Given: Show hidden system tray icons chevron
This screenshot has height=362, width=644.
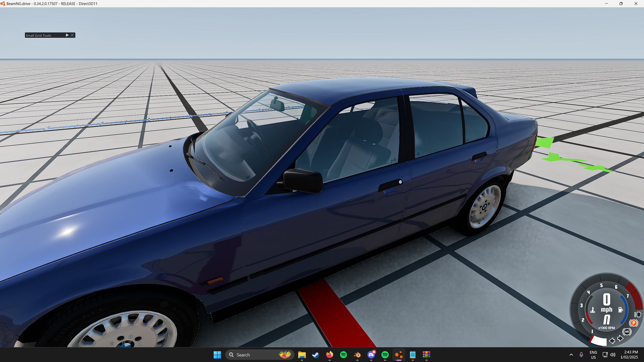Looking at the screenshot, I should point(571,355).
